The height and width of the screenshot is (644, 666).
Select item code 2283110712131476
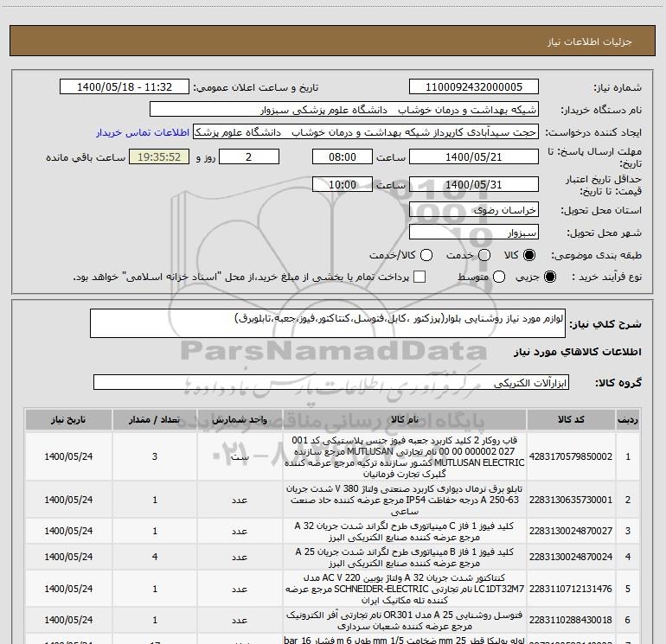571,589
